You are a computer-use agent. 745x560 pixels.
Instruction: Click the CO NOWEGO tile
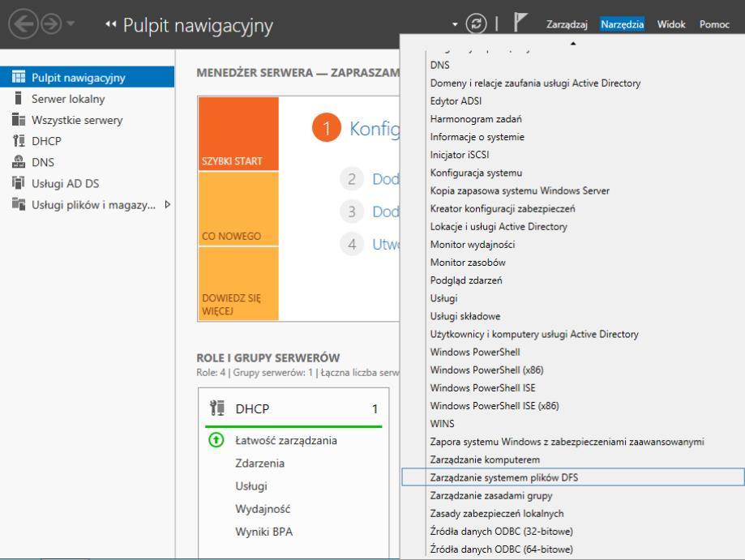238,208
